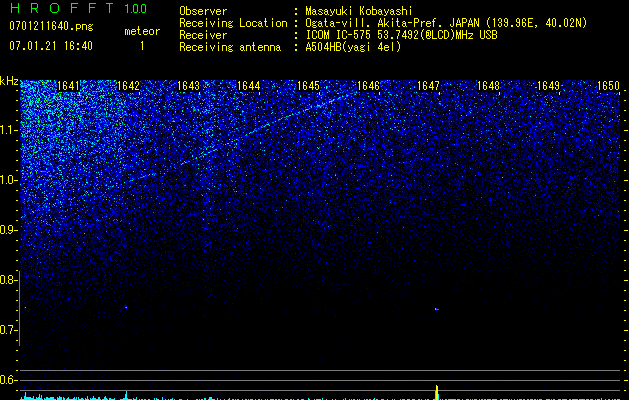Click the 1641 time marker
The width and height of the screenshot is (629, 400).
pos(69,86)
